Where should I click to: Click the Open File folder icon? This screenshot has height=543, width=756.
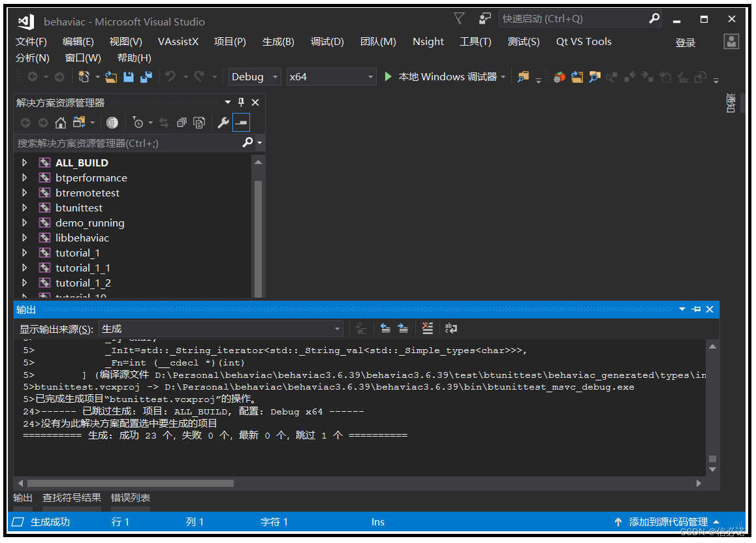[112, 77]
